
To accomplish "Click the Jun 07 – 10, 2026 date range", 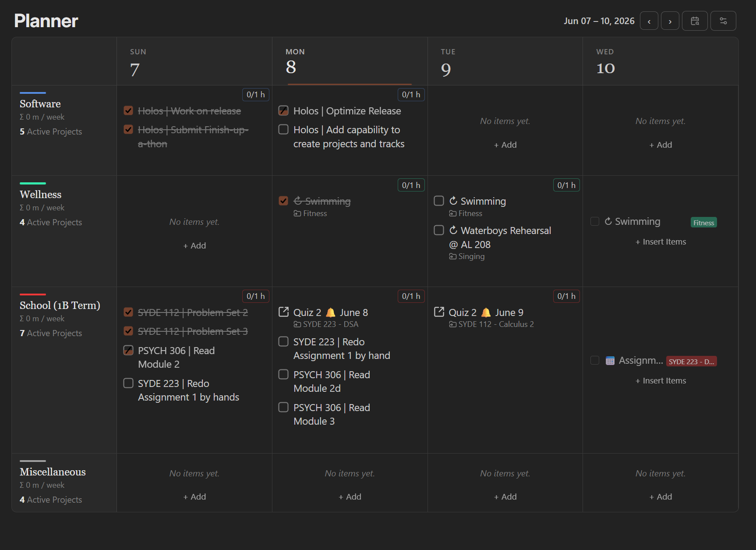I will [x=599, y=21].
